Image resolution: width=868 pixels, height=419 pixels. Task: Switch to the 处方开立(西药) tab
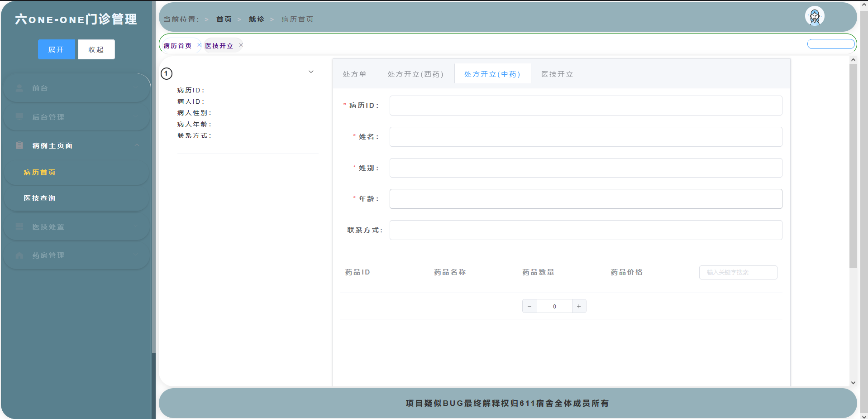coord(415,74)
